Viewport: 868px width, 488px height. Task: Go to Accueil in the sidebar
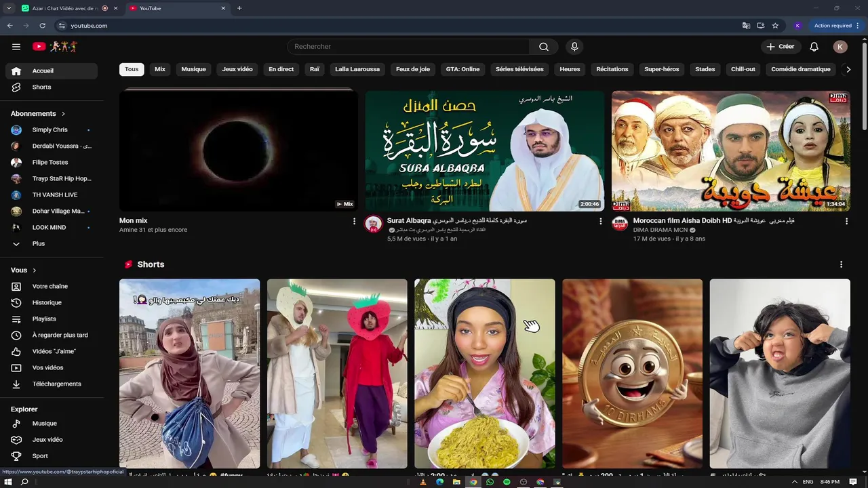(x=52, y=70)
